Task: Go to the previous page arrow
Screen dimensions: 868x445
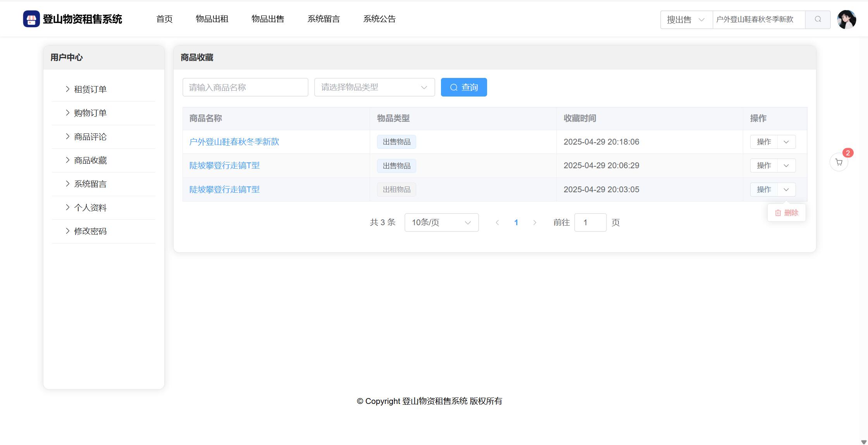Action: (x=497, y=222)
